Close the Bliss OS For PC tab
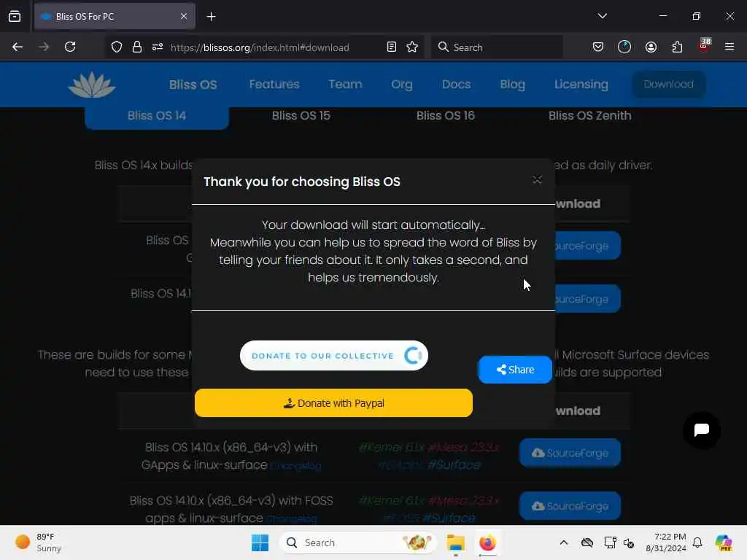This screenshot has width=747, height=560. click(x=184, y=17)
